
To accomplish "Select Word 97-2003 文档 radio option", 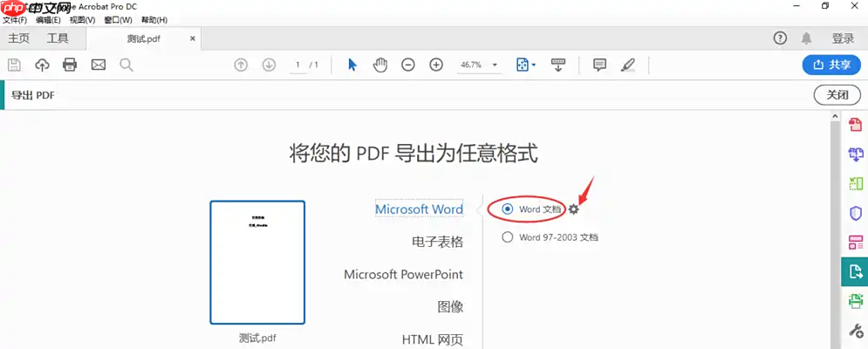I will (x=507, y=237).
